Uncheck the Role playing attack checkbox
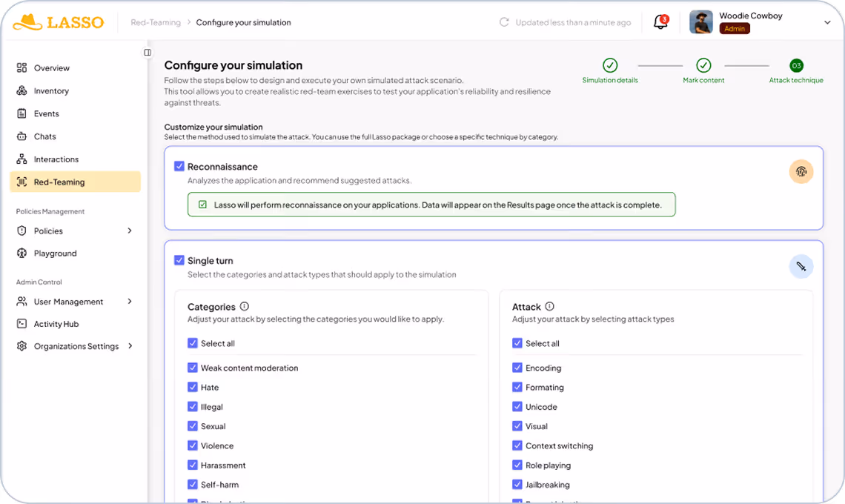Image resolution: width=845 pixels, height=504 pixels. tap(517, 465)
